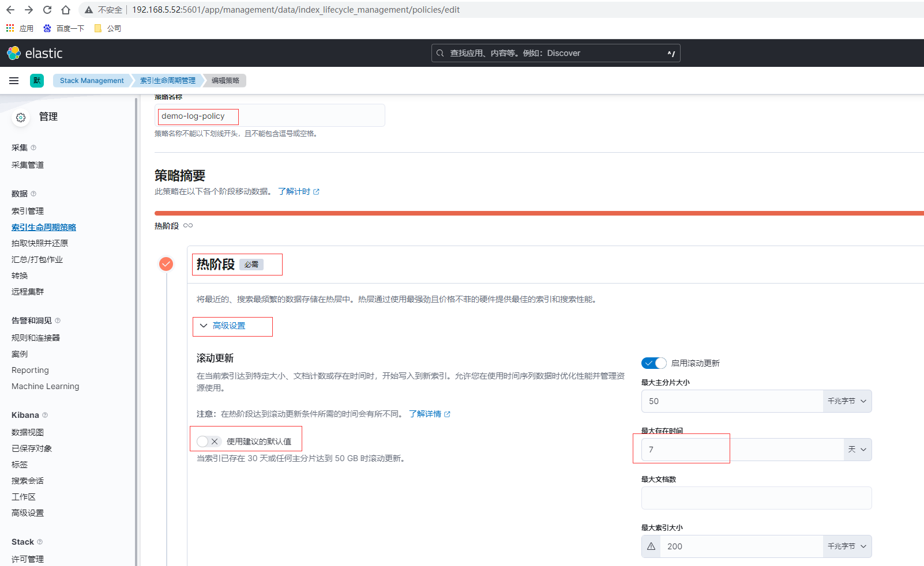Open 搜索会话 in sidebar
The height and width of the screenshot is (566, 924).
(28, 481)
